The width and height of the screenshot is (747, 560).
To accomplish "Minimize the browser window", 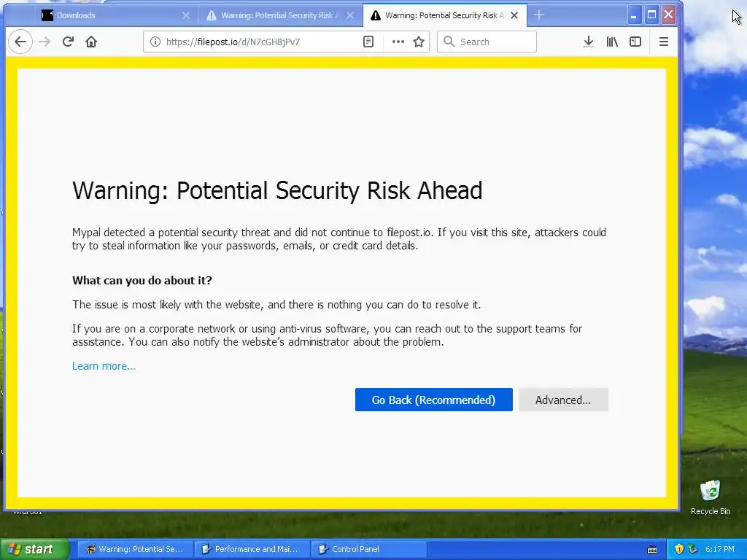I will coord(634,15).
